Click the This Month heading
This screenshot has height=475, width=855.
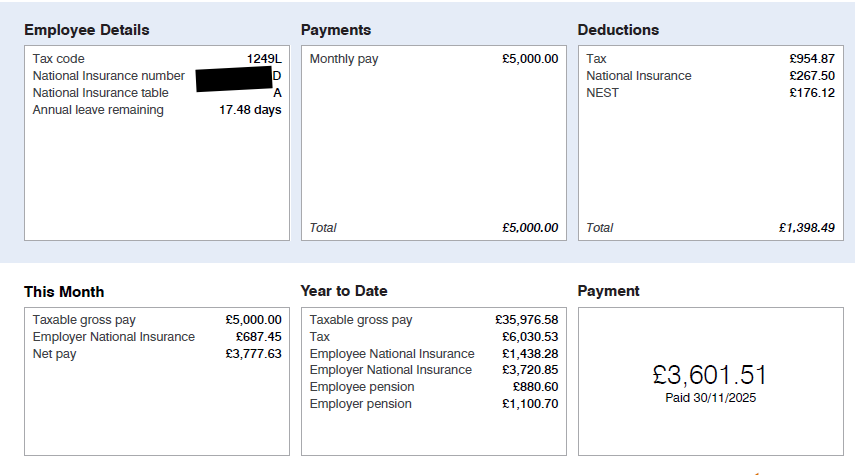pos(64,292)
